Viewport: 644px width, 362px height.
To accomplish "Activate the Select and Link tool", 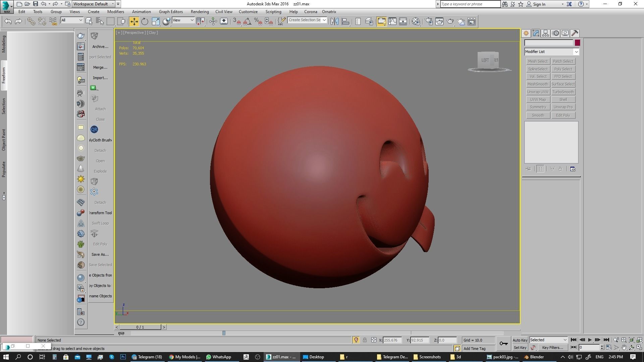I will tap(31, 21).
